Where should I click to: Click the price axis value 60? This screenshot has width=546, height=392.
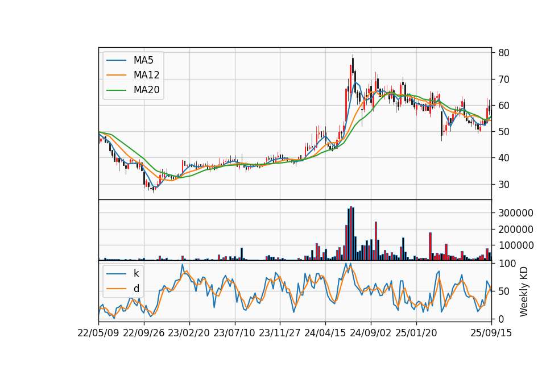[504, 106]
